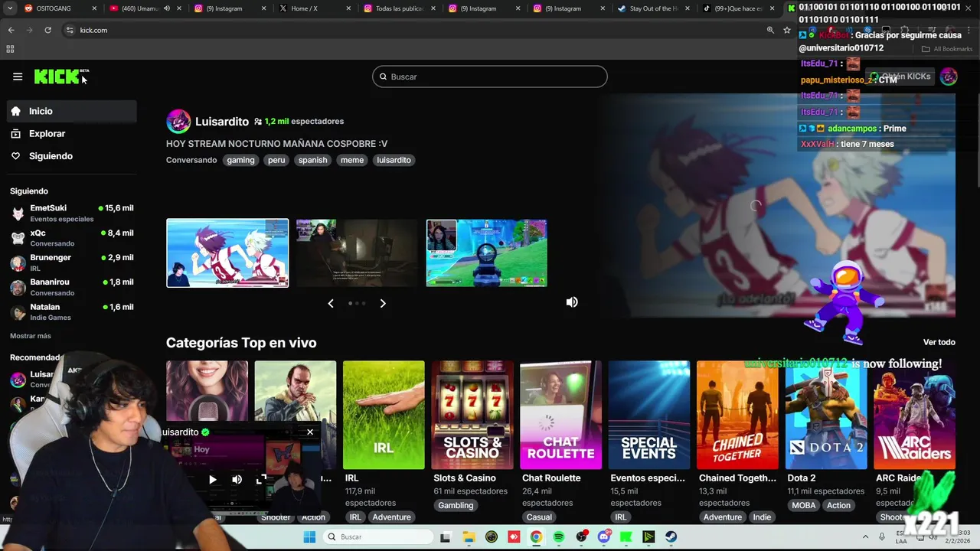Bookmark this page with star icon
Screen dimensions: 980x551
(787, 30)
